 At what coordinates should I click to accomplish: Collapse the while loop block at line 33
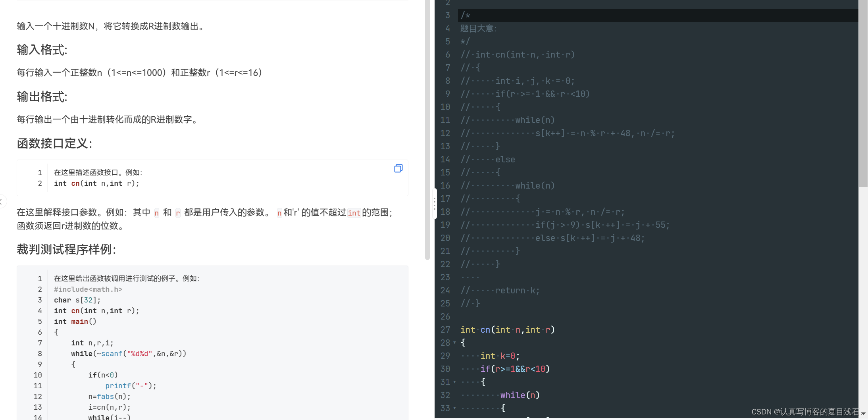[454, 408]
